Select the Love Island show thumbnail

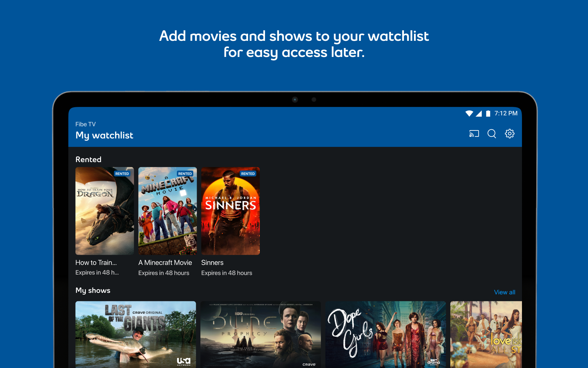[x=486, y=334]
